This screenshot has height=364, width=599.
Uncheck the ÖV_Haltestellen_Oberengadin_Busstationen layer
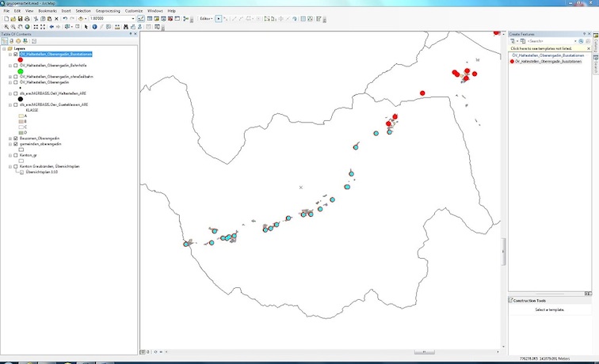point(15,55)
